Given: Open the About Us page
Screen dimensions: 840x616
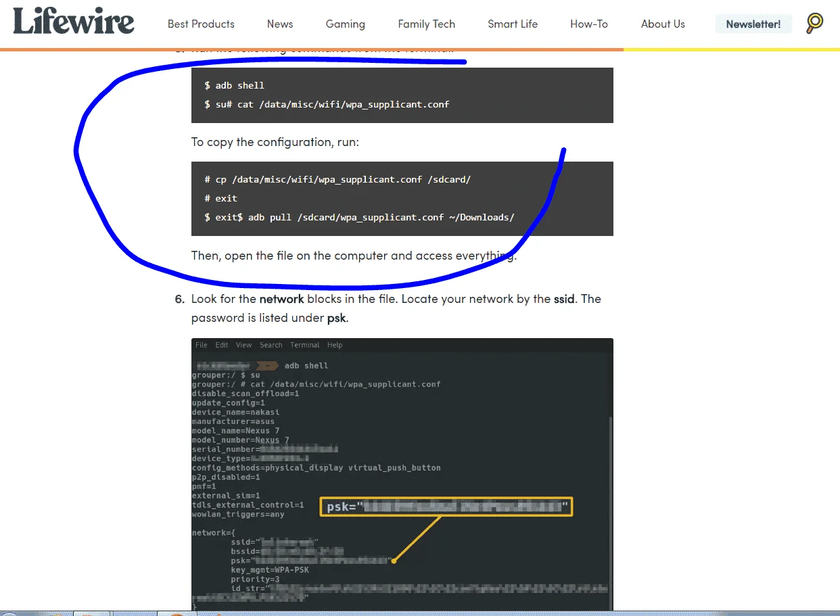Looking at the screenshot, I should (x=663, y=24).
